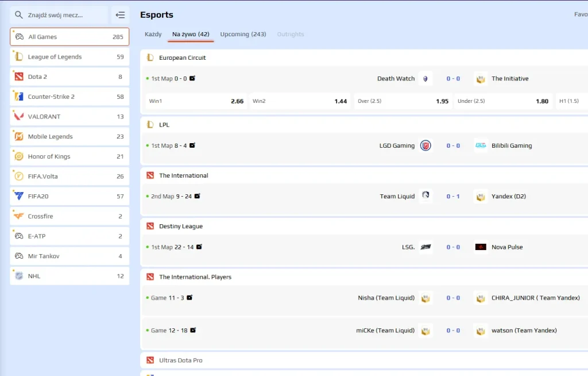The width and height of the screenshot is (588, 376).
Task: Click Death Watch team name
Action: 396,79
